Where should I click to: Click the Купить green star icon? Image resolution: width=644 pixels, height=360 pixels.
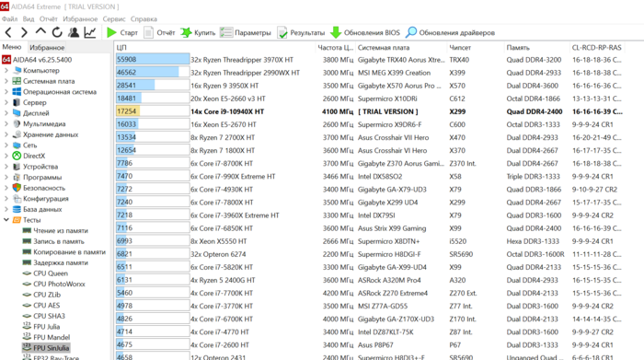coord(186,32)
